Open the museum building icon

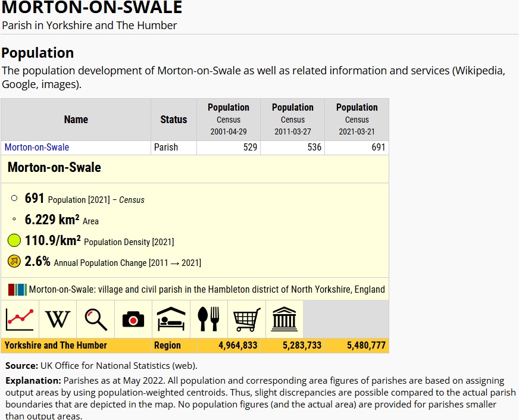point(284,319)
